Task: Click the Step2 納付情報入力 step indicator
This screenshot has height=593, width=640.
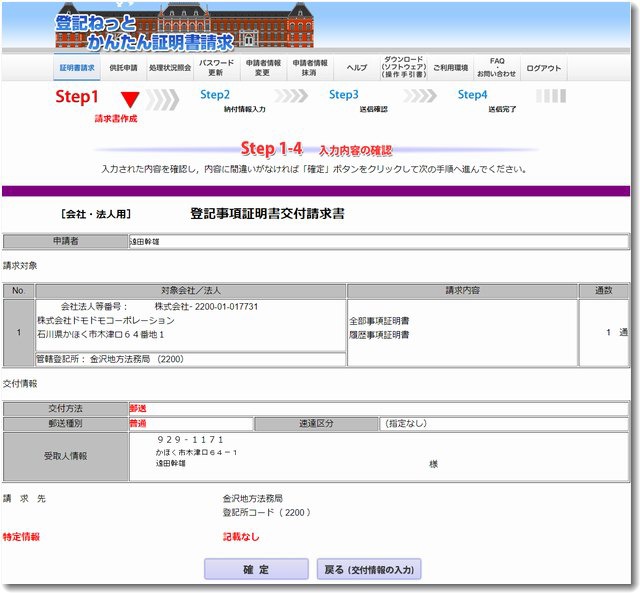Action: point(229,100)
